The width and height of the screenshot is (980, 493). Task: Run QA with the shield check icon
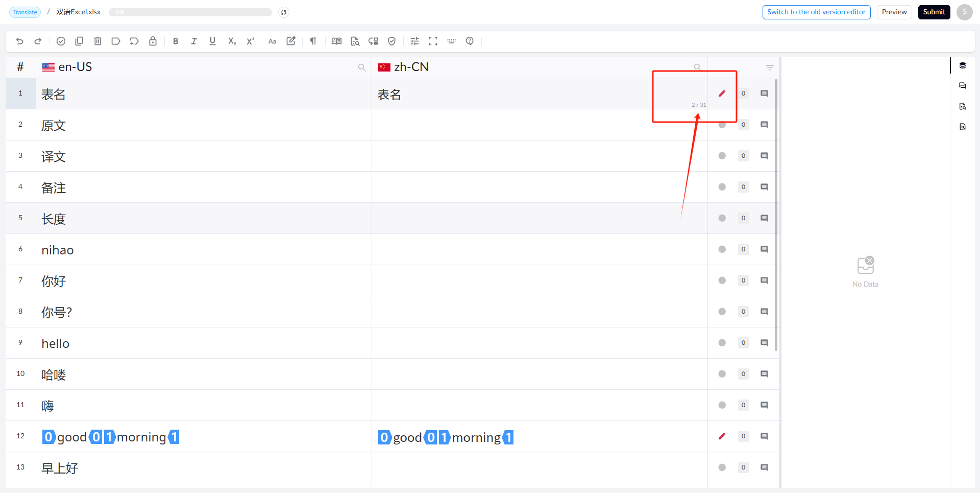pos(391,41)
